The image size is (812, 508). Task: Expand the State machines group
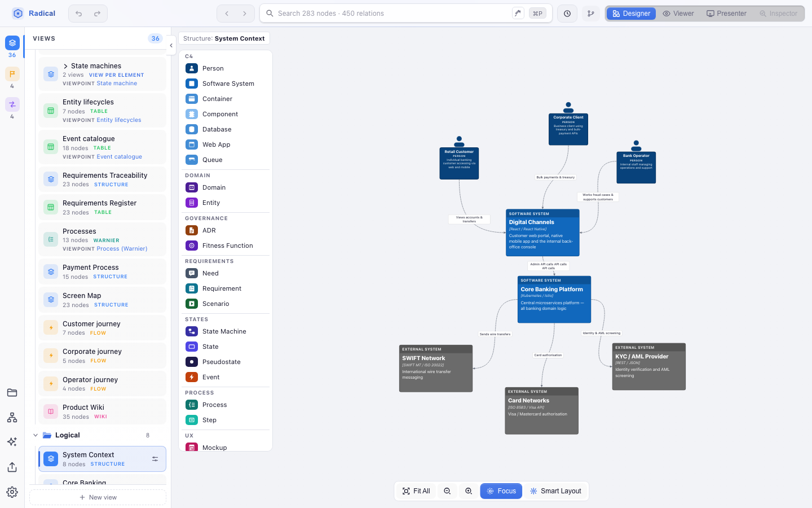(65, 66)
